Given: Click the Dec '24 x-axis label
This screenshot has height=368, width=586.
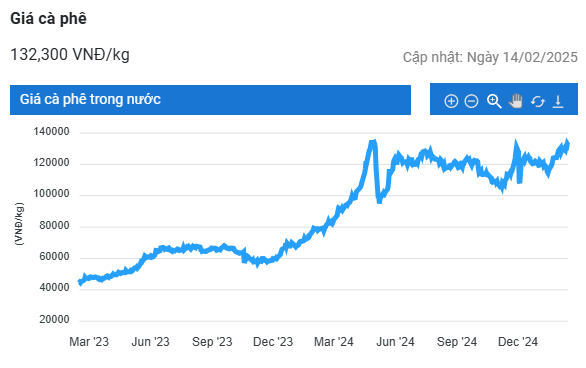Looking at the screenshot, I should [518, 341].
